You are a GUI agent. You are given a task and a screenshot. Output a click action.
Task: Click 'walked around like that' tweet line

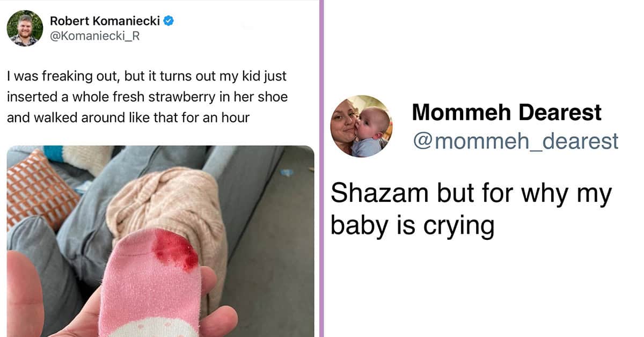click(128, 117)
